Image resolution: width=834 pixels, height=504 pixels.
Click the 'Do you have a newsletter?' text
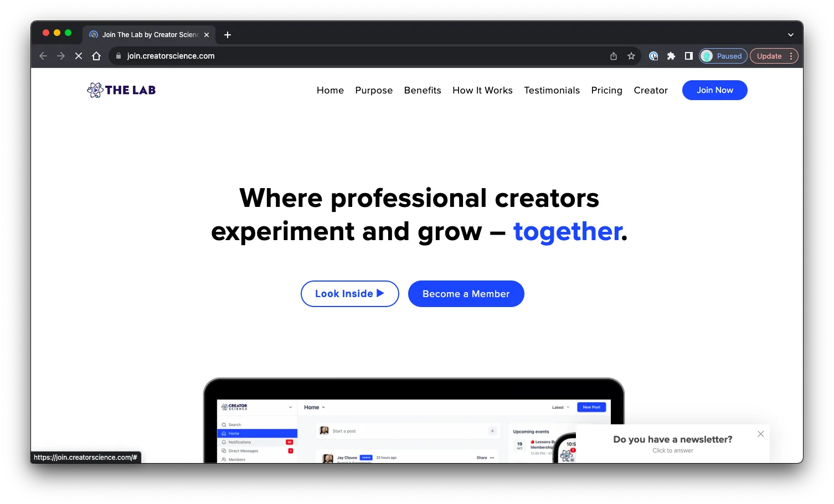pos(673,439)
